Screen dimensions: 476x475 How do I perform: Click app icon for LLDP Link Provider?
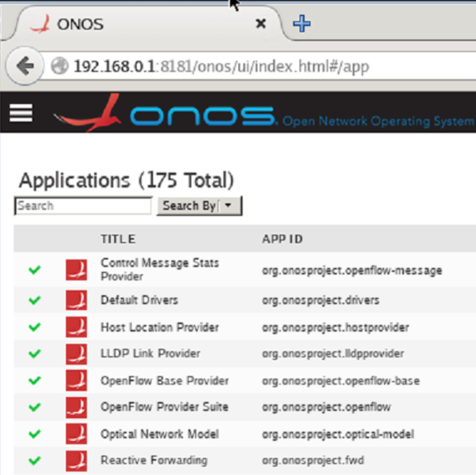tap(76, 354)
